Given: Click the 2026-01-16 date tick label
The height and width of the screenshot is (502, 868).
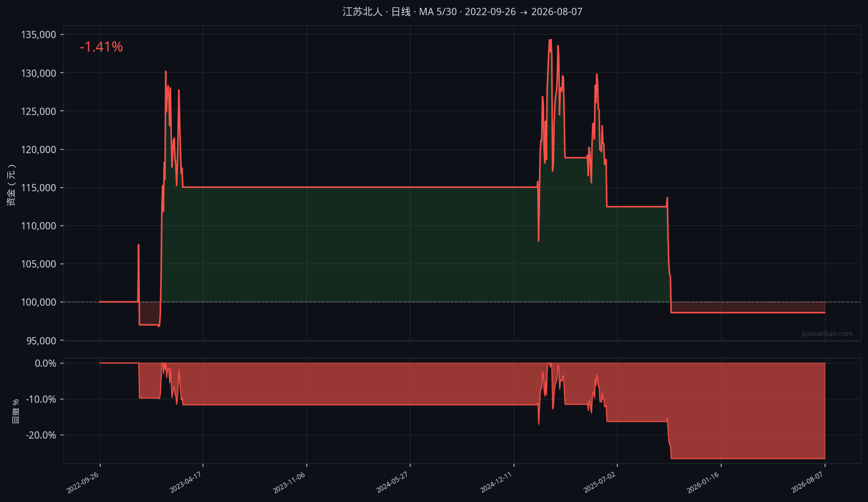Looking at the screenshot, I should click(703, 482).
